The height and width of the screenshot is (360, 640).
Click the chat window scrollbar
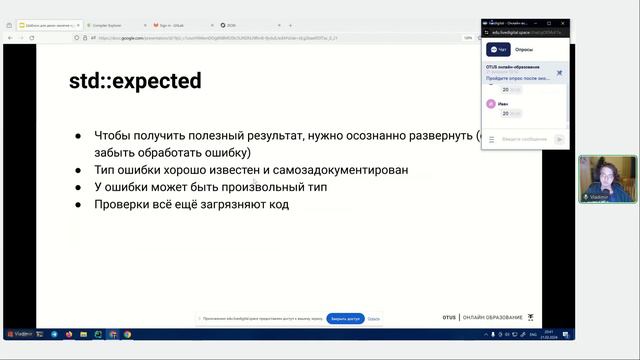[x=567, y=104]
